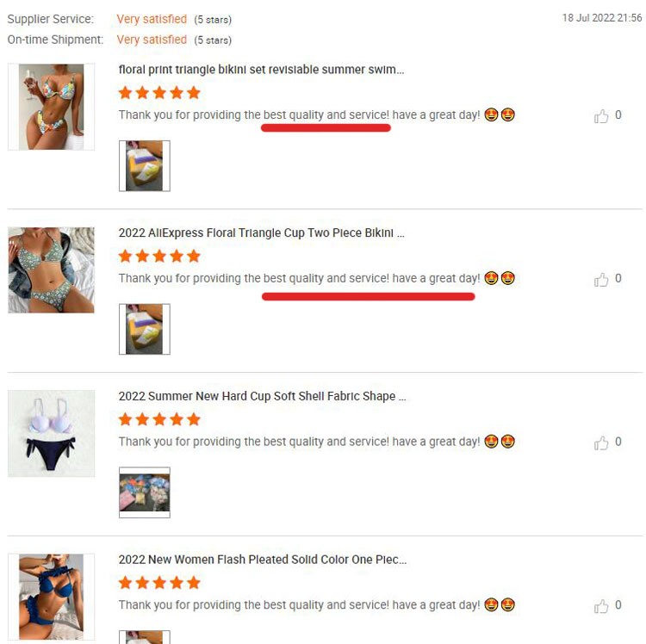This screenshot has height=644, width=646.
Task: Open the blue ruffled swimsuit product thumbnail
Action: click(51, 597)
